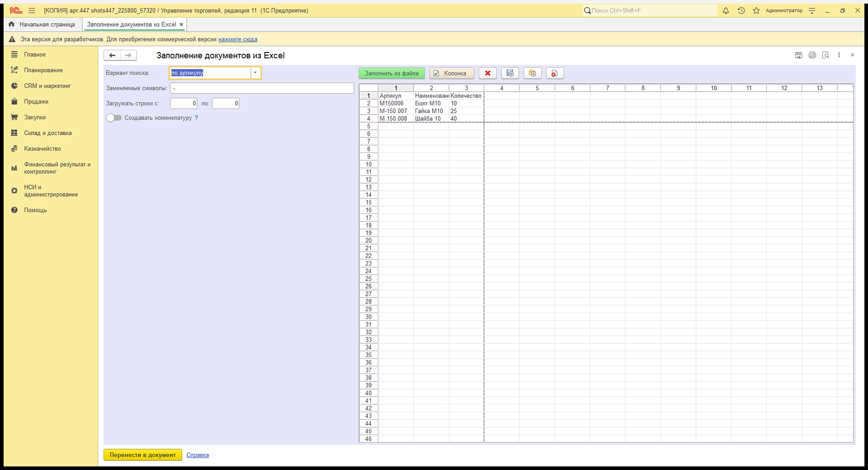Click the Колонка button

(452, 73)
